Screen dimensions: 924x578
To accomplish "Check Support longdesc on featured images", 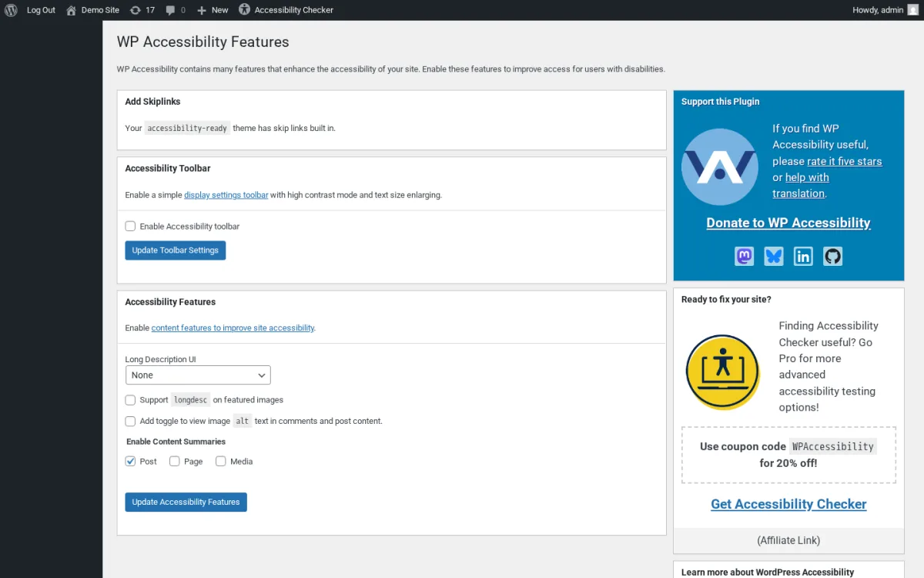I will 130,400.
